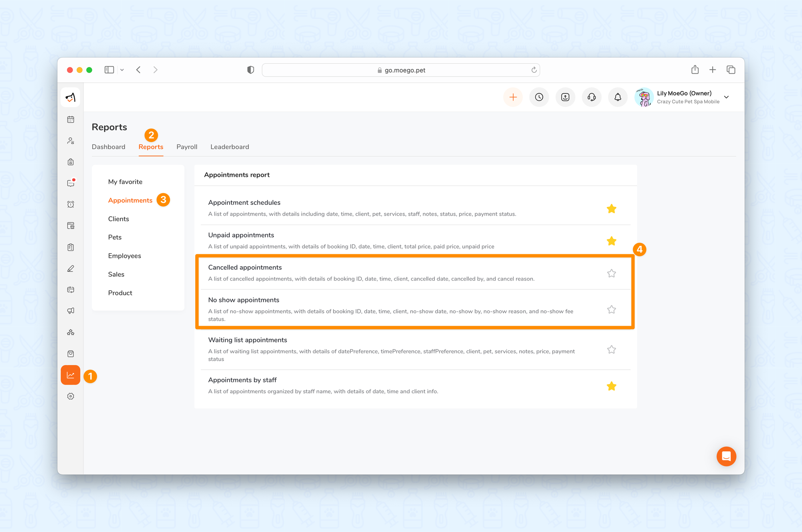
Task: Unfavorite the Appointment schedules report star
Action: [x=611, y=208]
